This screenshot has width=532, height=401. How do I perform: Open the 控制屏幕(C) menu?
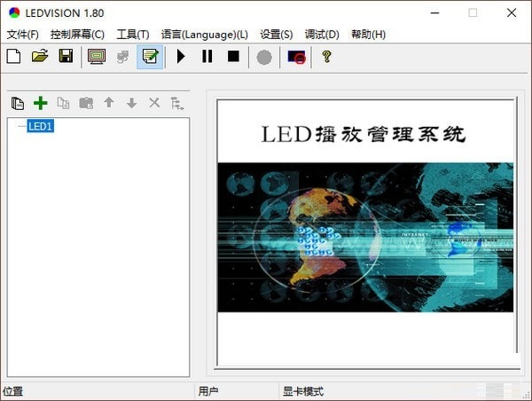pos(77,35)
